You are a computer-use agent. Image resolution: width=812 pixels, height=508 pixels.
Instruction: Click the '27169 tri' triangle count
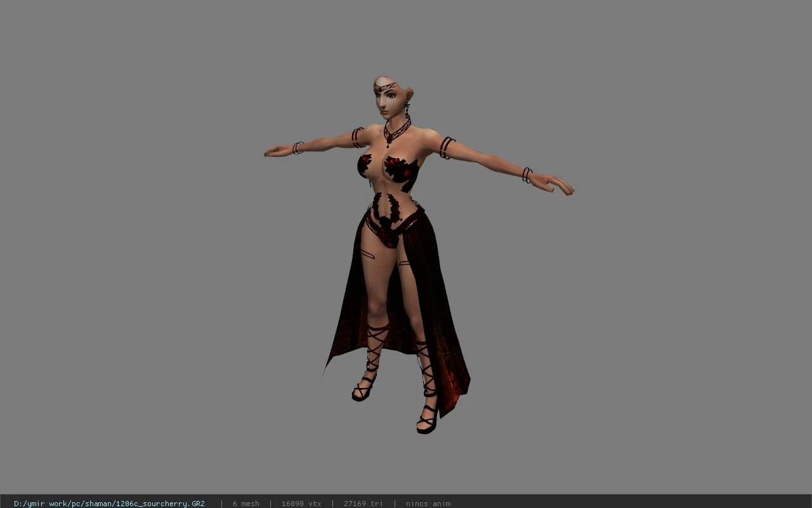click(363, 504)
